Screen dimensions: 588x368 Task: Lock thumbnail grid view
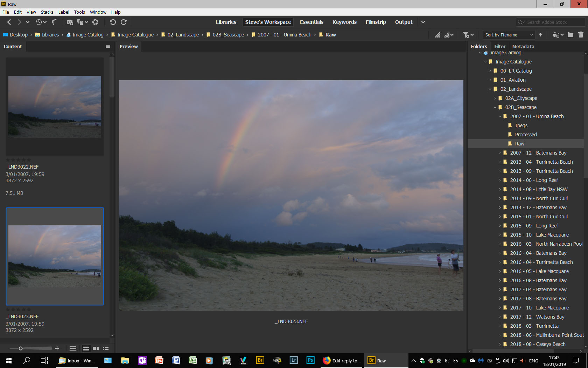73,348
